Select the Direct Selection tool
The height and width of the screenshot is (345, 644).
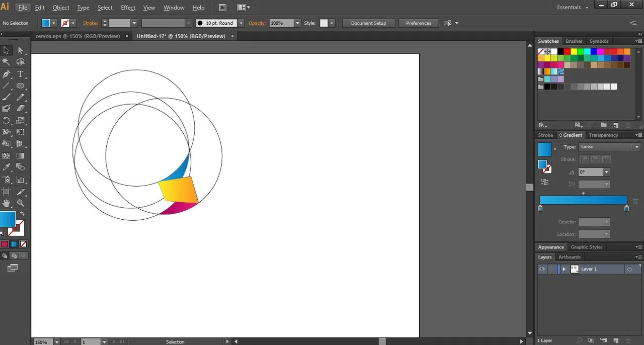21,50
